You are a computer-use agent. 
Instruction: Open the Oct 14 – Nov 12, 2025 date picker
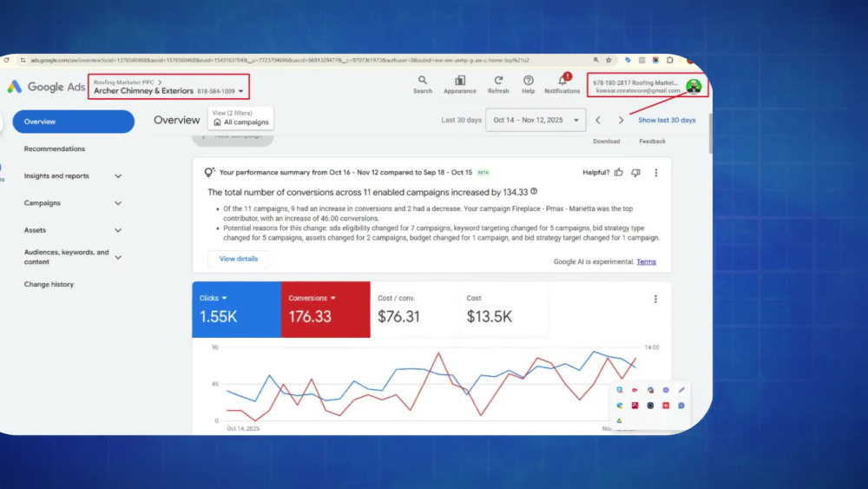click(536, 120)
